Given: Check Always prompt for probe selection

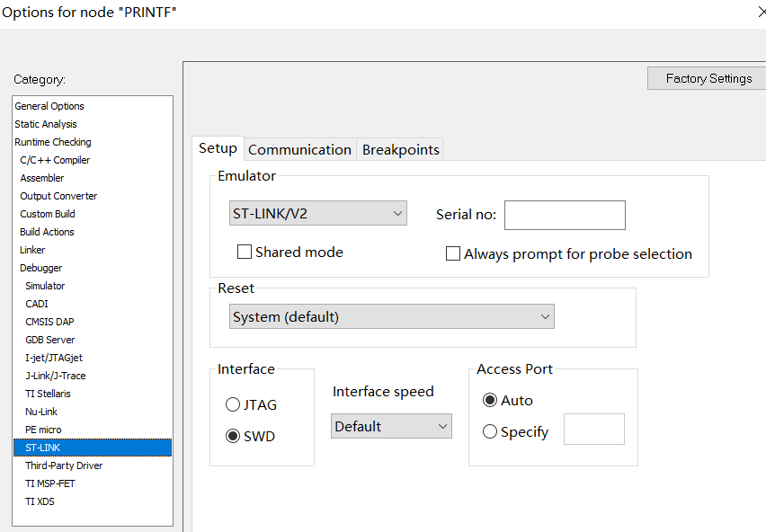Looking at the screenshot, I should [453, 253].
